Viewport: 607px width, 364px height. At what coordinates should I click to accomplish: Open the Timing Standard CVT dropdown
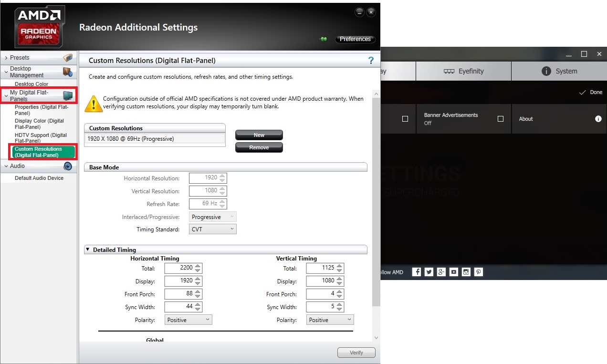tap(213, 229)
